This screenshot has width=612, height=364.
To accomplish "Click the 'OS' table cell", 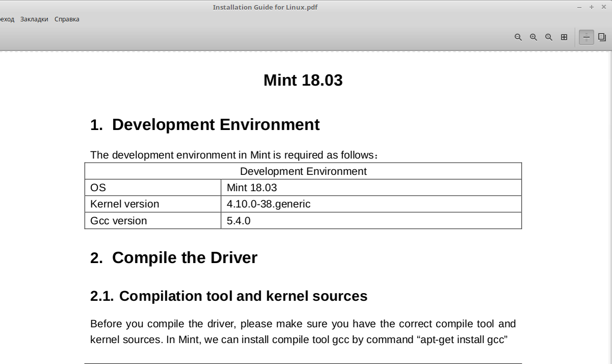I will pos(153,188).
